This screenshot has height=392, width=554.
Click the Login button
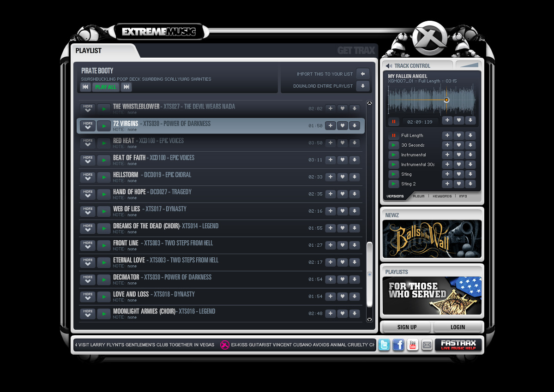point(458,327)
